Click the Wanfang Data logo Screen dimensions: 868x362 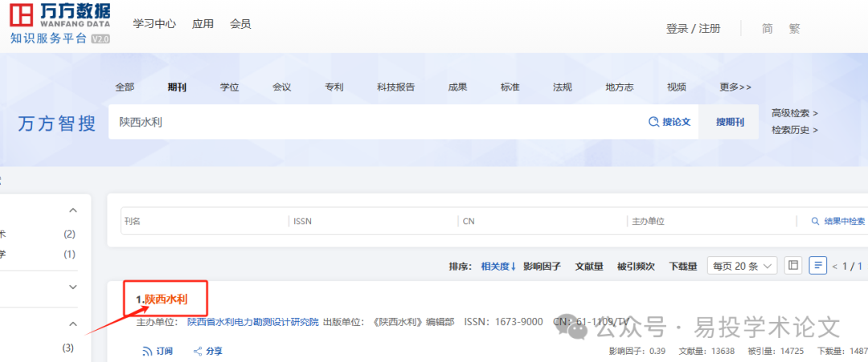point(59,23)
